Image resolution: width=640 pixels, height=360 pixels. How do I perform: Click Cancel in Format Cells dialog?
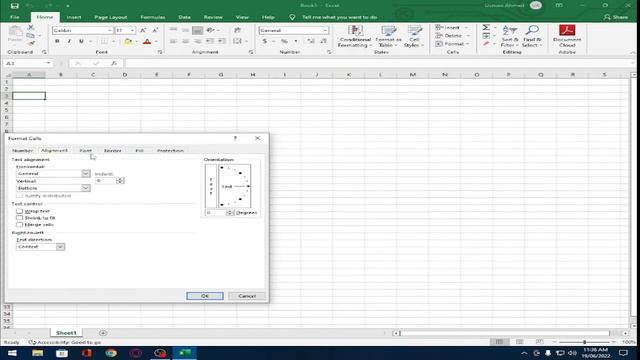247,296
